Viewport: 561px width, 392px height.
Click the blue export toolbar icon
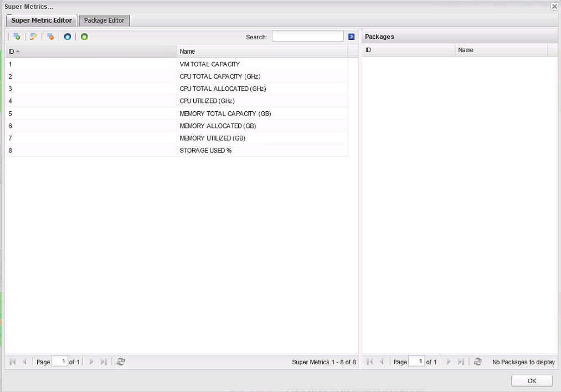click(x=67, y=37)
